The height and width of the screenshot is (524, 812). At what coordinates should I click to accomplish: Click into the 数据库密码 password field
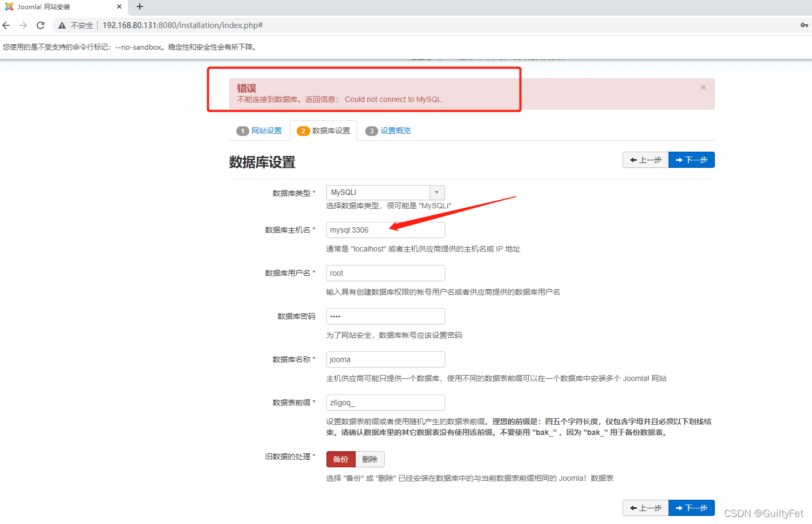[385, 316]
